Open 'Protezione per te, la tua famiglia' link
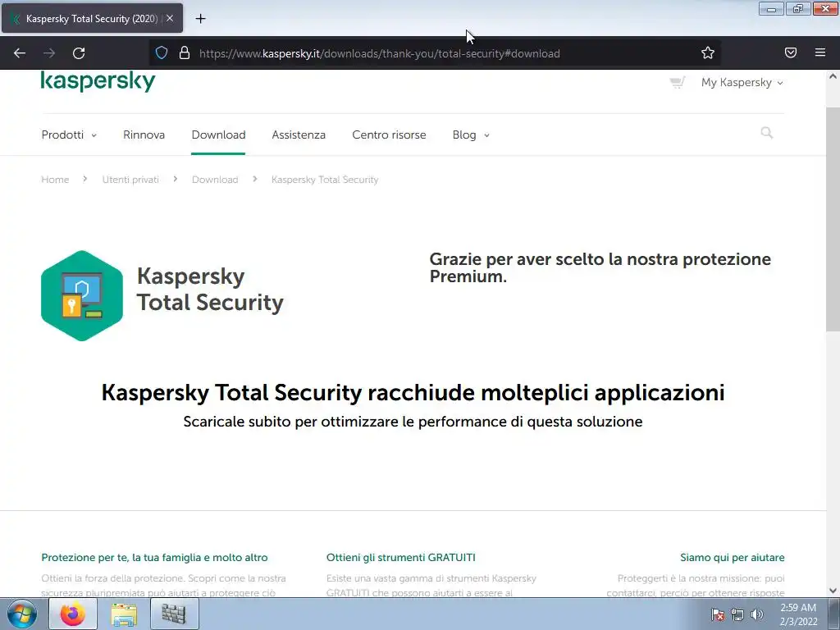Image resolution: width=840 pixels, height=630 pixels. pyautogui.click(x=154, y=558)
